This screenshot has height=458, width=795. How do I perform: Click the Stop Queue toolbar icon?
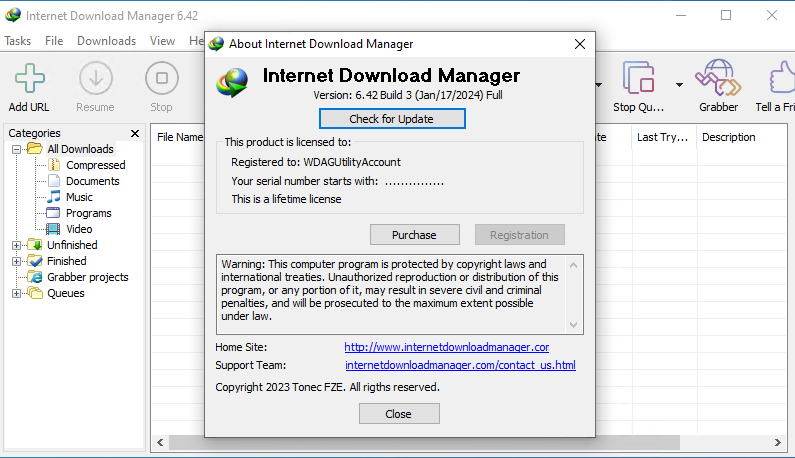tap(638, 78)
